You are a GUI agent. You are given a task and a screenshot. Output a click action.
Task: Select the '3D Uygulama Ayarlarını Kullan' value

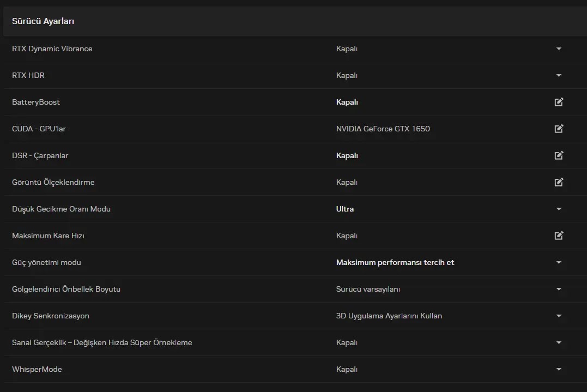pyautogui.click(x=389, y=316)
